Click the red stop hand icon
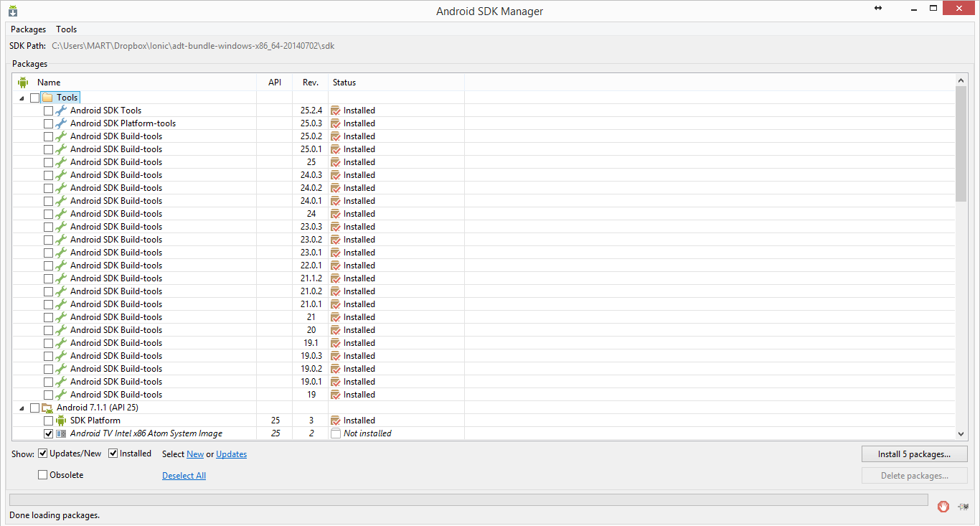The height and width of the screenshot is (526, 980). [x=943, y=506]
